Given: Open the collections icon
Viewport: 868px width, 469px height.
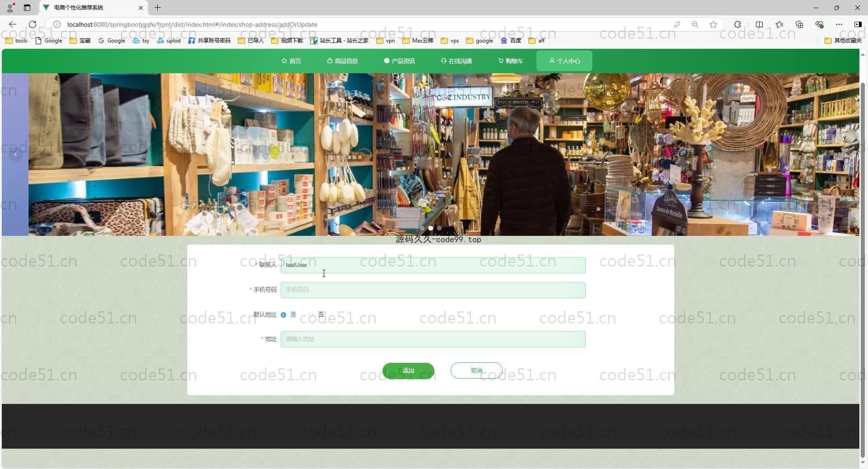Looking at the screenshot, I should coord(799,24).
